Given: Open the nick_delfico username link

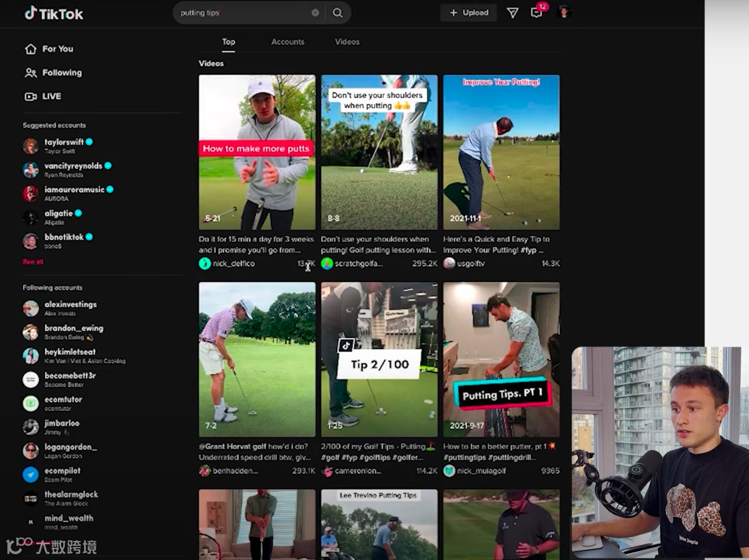Looking at the screenshot, I should [234, 264].
